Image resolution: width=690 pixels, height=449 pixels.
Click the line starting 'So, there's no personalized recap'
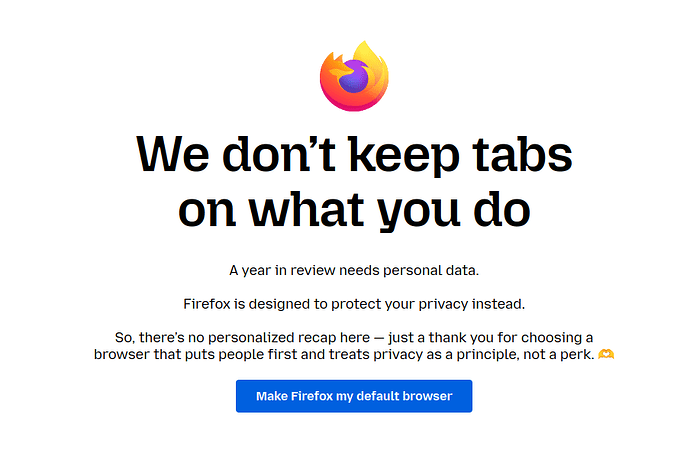(354, 338)
